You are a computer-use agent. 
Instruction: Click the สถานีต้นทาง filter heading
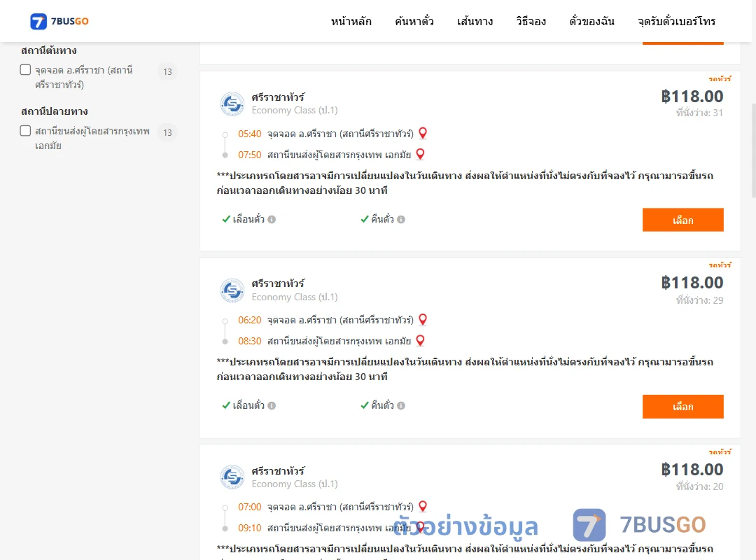(x=49, y=50)
